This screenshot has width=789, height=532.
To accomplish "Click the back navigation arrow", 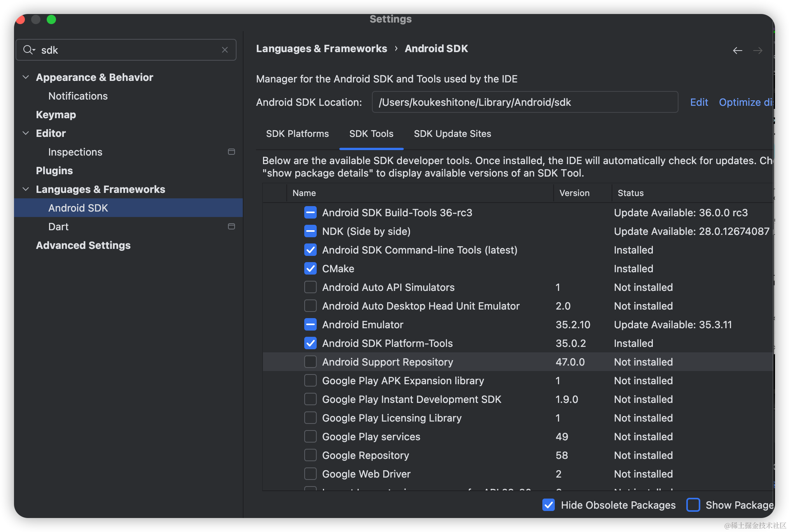I will pyautogui.click(x=737, y=51).
